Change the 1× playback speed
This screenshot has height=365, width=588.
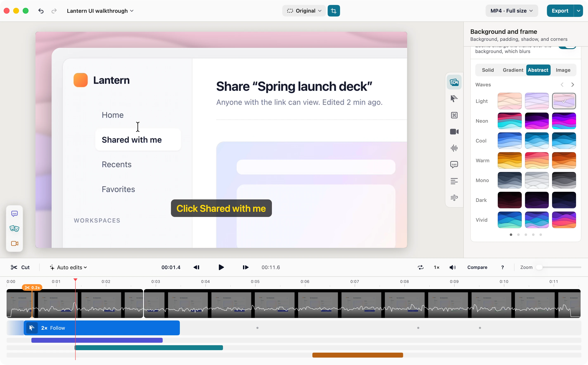(436, 267)
